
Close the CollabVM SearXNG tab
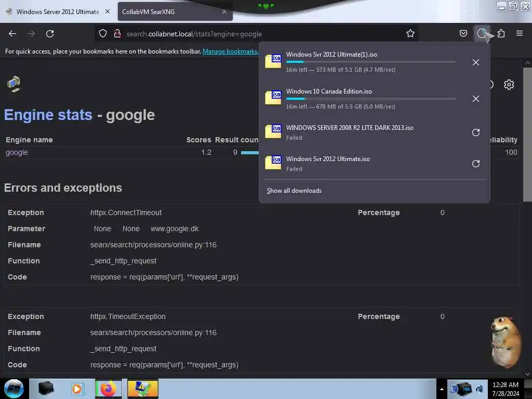(x=224, y=11)
